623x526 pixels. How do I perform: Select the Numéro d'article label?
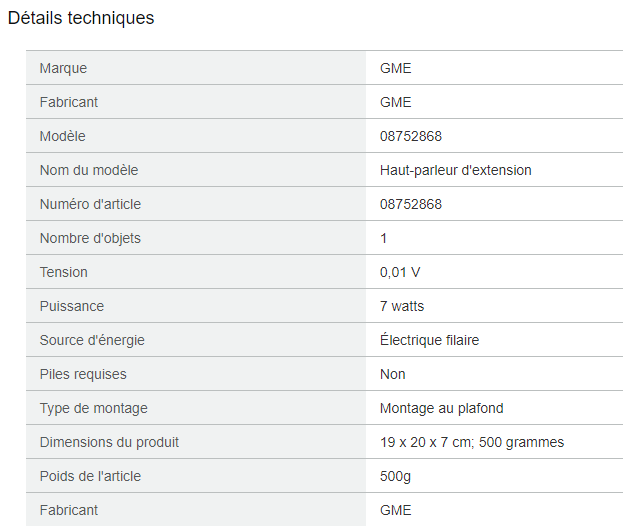pyautogui.click(x=90, y=204)
